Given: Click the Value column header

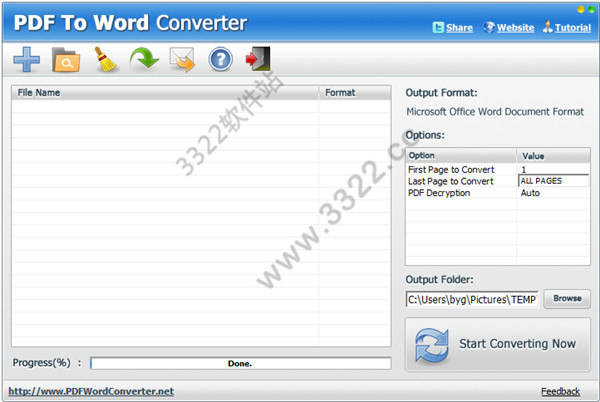Looking at the screenshot, I should (553, 156).
